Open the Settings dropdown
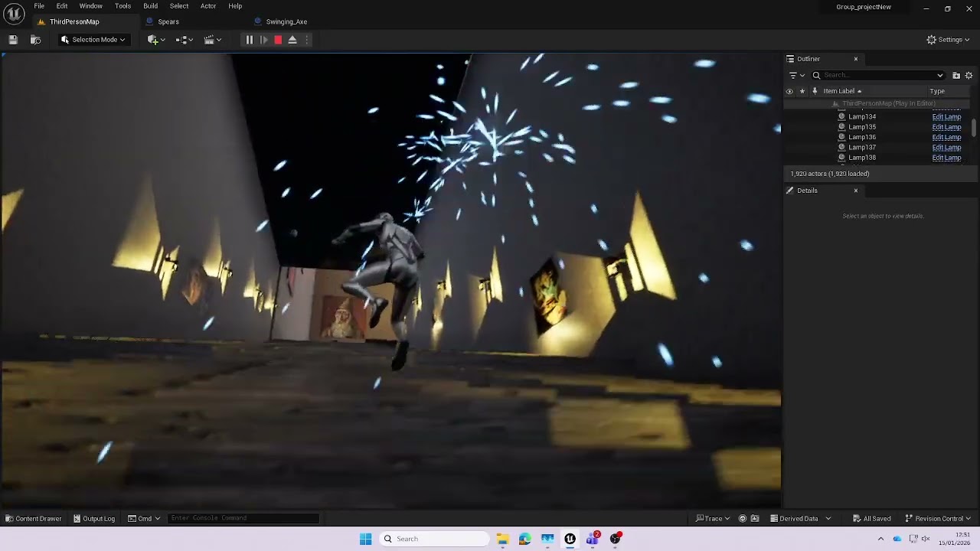 [948, 40]
